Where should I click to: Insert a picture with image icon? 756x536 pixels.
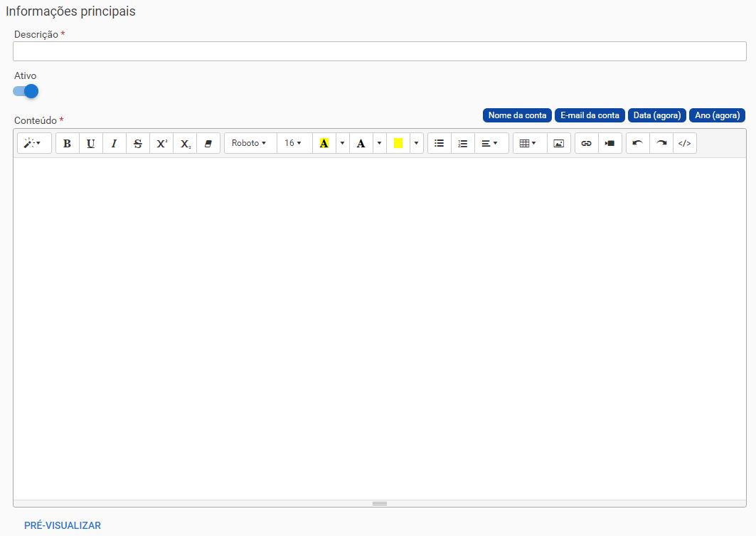[559, 143]
